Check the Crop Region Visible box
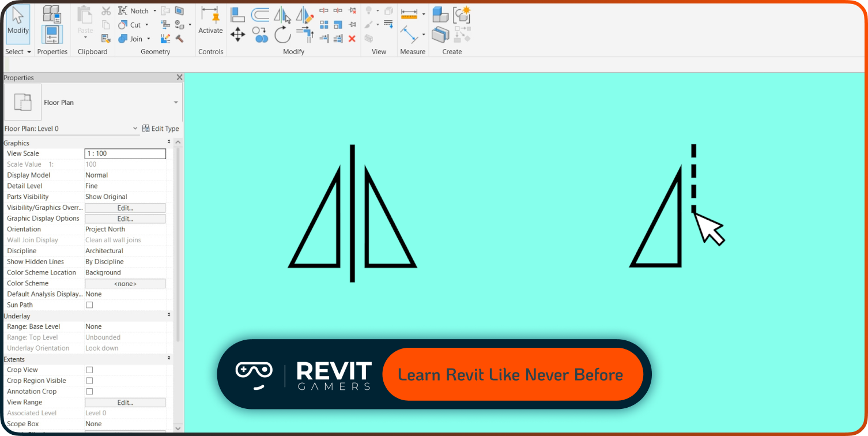This screenshot has width=868, height=436. click(x=89, y=381)
